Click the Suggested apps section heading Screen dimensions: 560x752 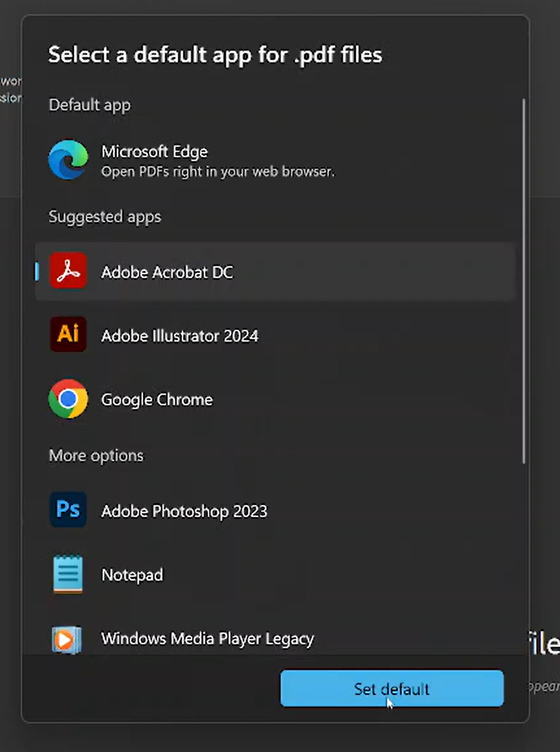pos(105,216)
